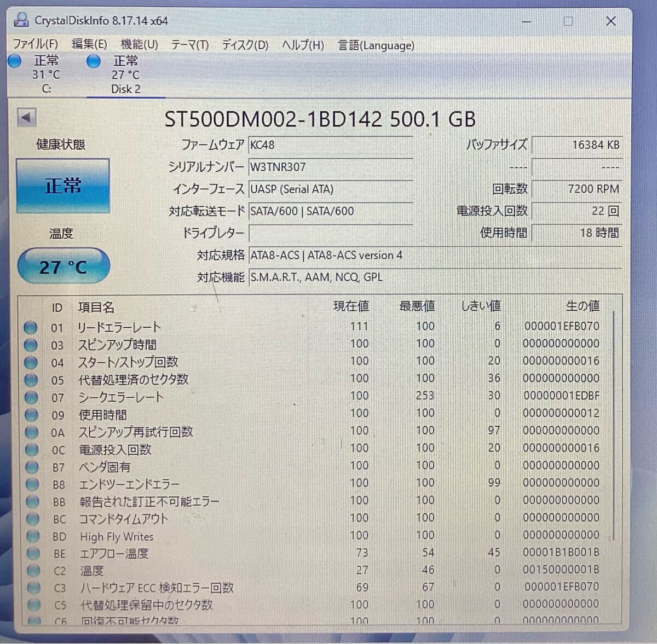
Task: Click the ST500DM002-1BD142 500.1 GB model title
Action: [320, 119]
